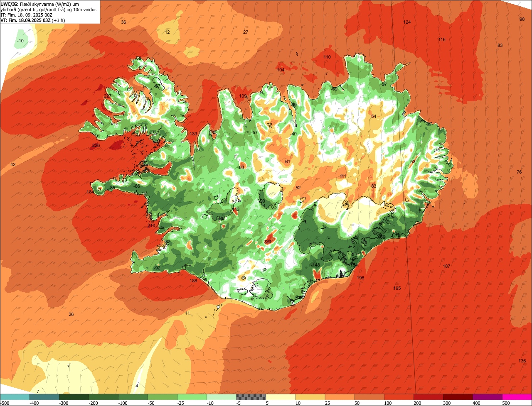Screen dimensions: 532x406
Task: Click the map value '111'
Action: (x=343, y=176)
